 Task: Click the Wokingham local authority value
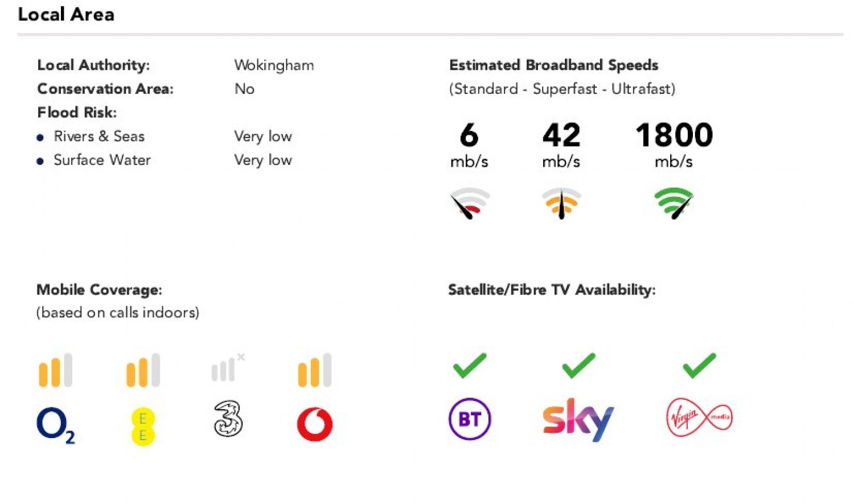274,65
